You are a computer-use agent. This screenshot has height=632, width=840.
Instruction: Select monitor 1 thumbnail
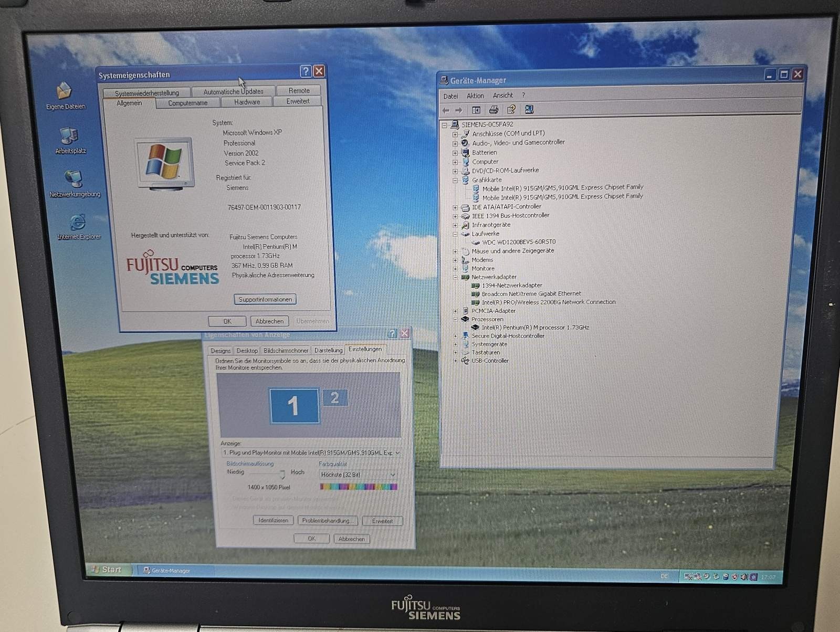pos(294,405)
